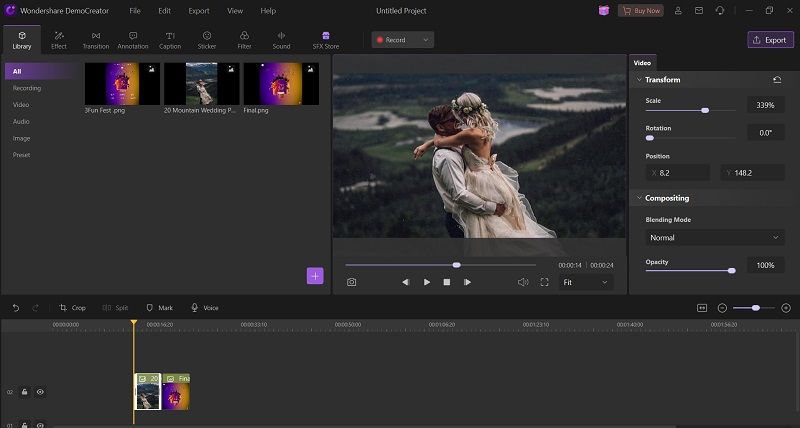
Task: Expand the Record dropdown arrow
Action: point(426,40)
